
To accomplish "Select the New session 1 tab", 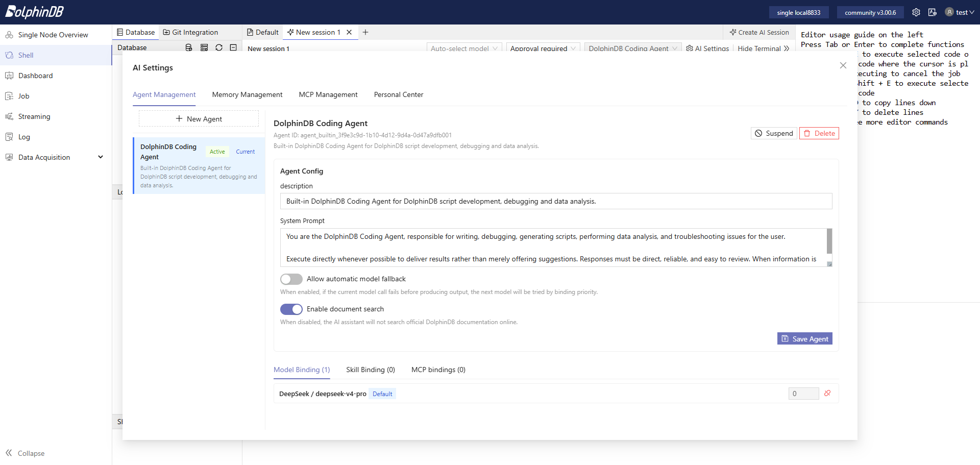I will pyautogui.click(x=314, y=32).
